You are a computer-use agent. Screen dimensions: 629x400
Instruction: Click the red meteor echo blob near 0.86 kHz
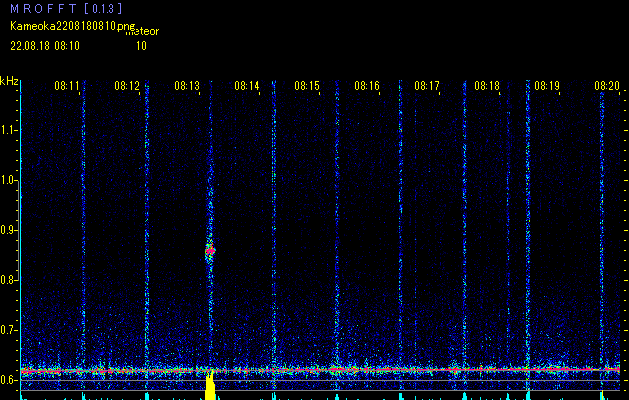pos(210,251)
